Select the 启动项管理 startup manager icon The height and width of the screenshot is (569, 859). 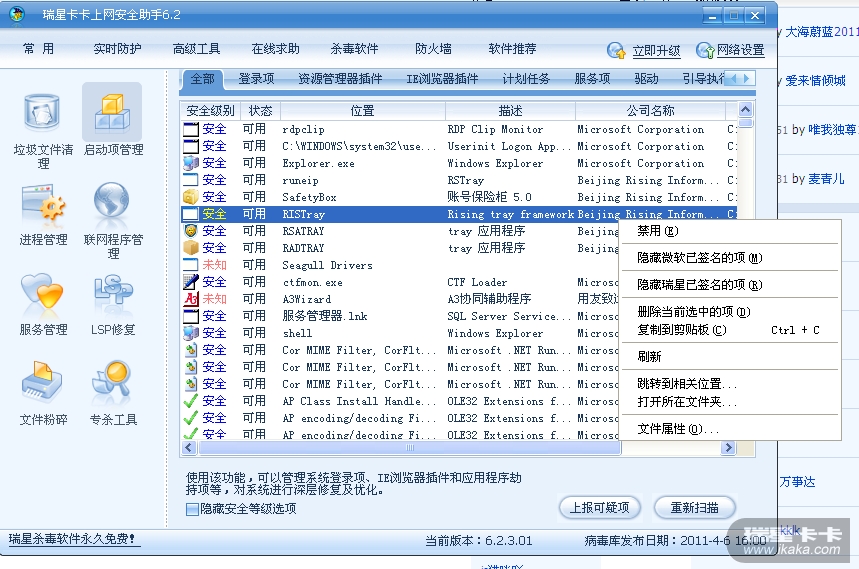[x=112, y=113]
